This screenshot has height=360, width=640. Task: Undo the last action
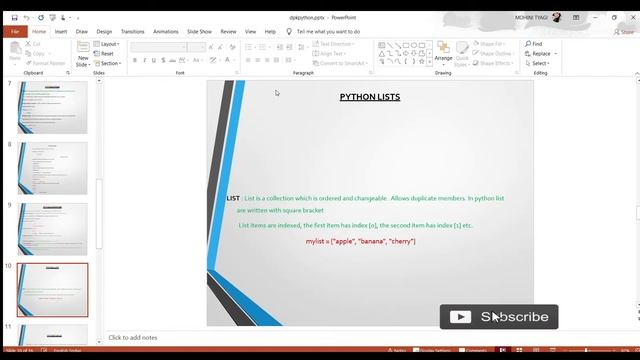point(27,18)
